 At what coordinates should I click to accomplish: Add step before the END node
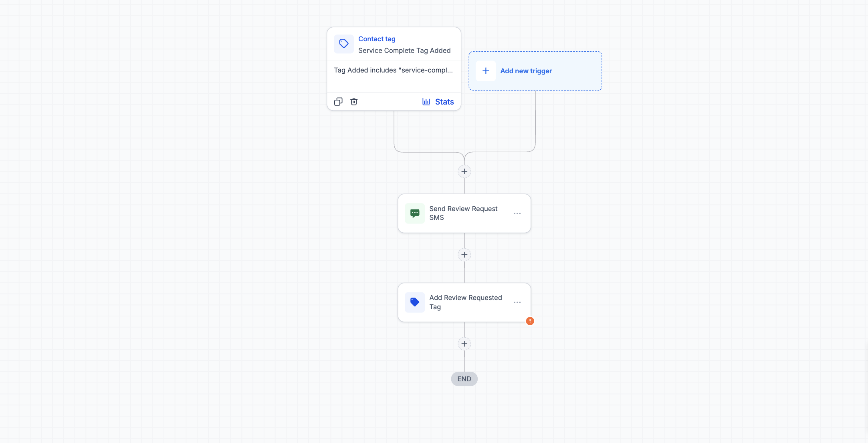coord(464,344)
